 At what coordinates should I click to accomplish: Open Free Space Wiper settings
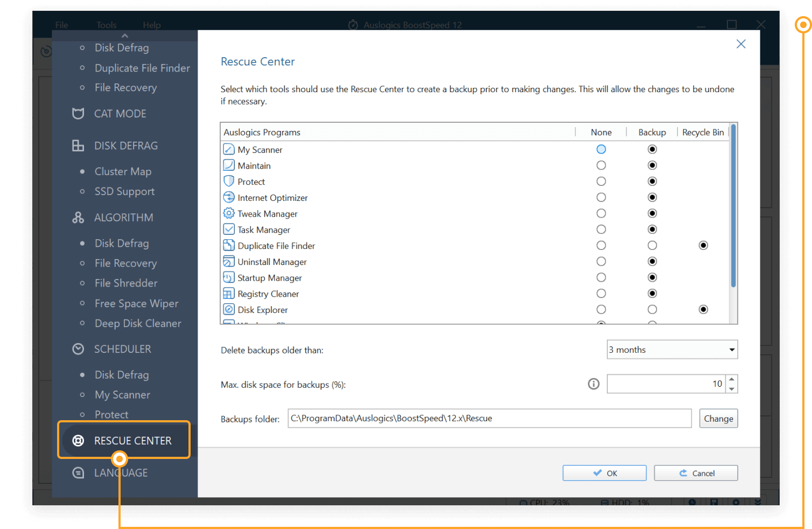(x=136, y=304)
